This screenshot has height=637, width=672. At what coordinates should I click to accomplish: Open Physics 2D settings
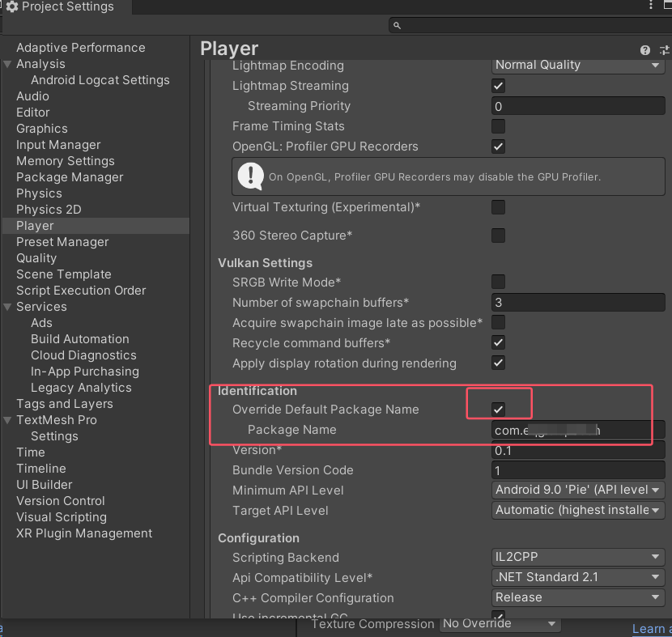(49, 210)
